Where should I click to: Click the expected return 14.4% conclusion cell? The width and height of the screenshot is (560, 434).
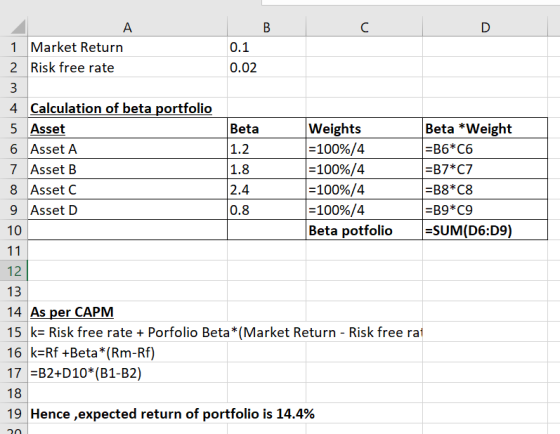point(172,414)
